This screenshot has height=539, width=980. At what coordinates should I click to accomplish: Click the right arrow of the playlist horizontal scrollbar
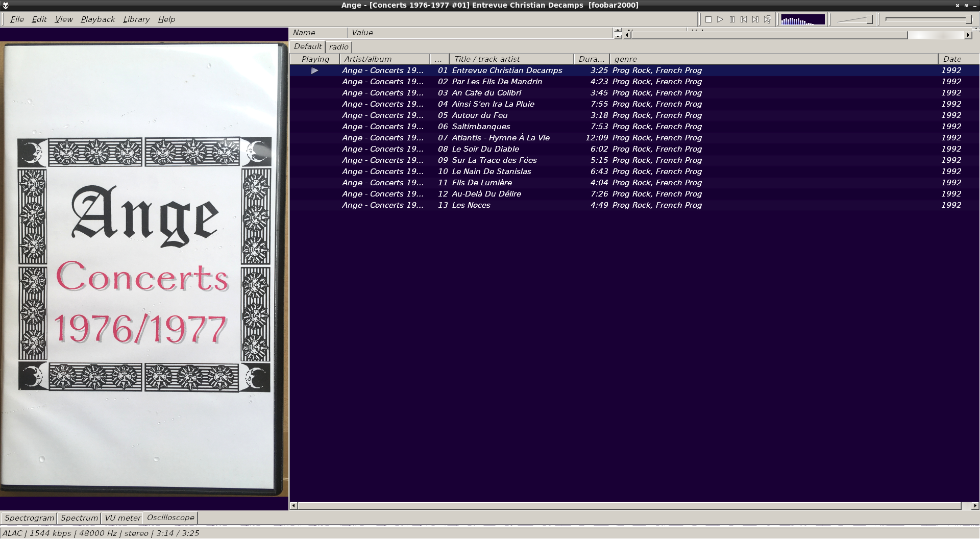pos(975,506)
